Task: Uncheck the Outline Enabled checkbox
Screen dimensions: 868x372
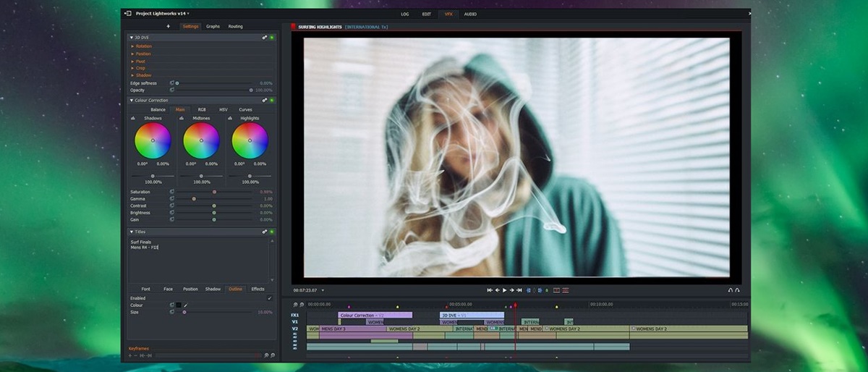Action: point(270,298)
